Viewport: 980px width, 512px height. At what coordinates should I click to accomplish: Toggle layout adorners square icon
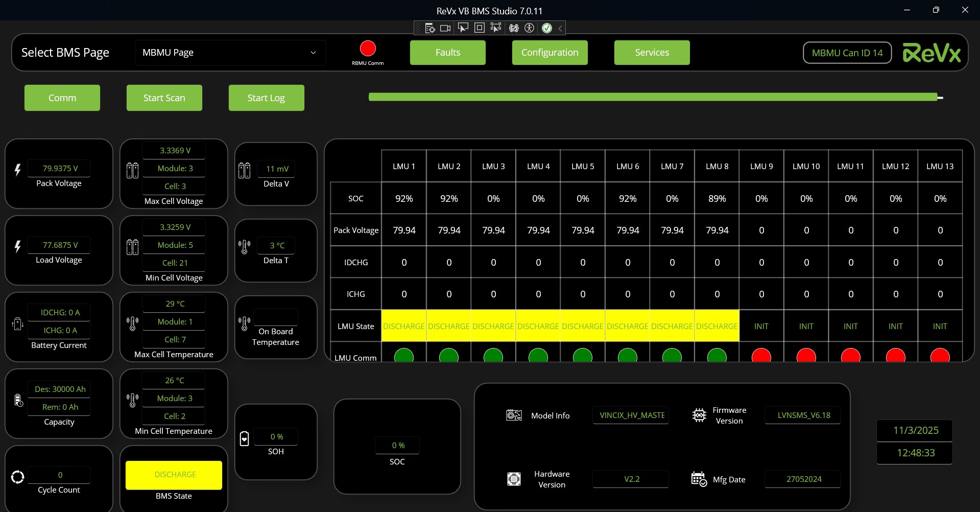pos(480,28)
